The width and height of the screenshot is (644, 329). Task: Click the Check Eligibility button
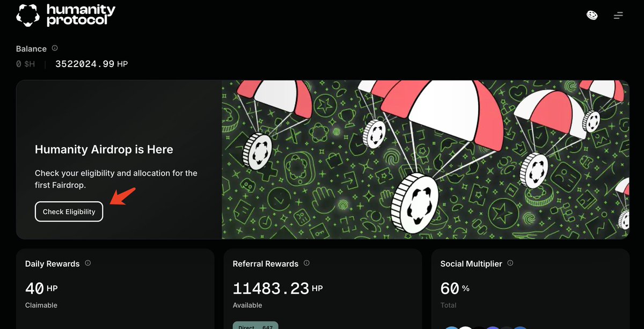pyautogui.click(x=69, y=211)
